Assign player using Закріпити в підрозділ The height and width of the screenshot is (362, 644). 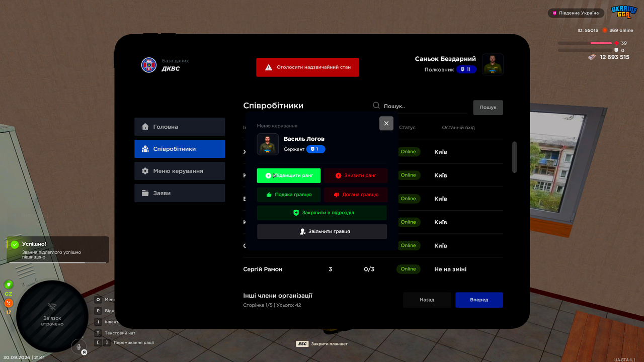click(x=322, y=213)
